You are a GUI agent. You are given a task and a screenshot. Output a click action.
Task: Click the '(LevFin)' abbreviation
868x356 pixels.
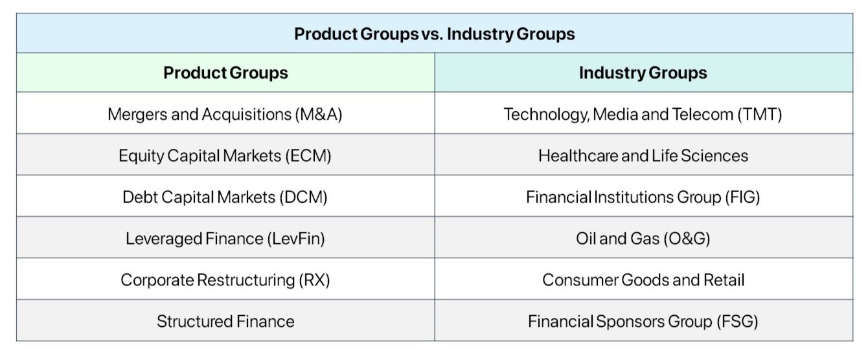[x=295, y=239]
